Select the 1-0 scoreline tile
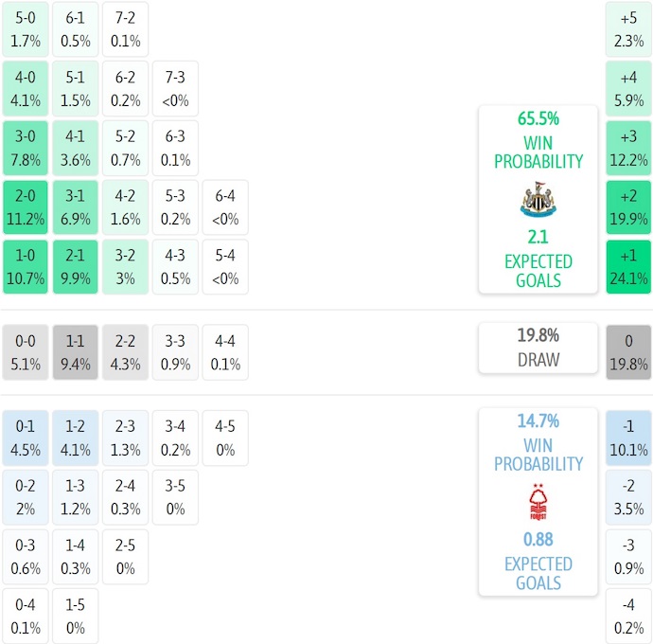Viewport: 653px width, 644px height. (26, 267)
